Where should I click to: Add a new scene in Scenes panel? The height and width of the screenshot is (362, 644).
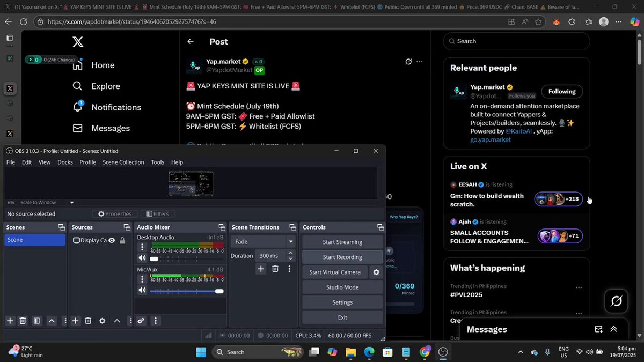pyautogui.click(x=10, y=321)
